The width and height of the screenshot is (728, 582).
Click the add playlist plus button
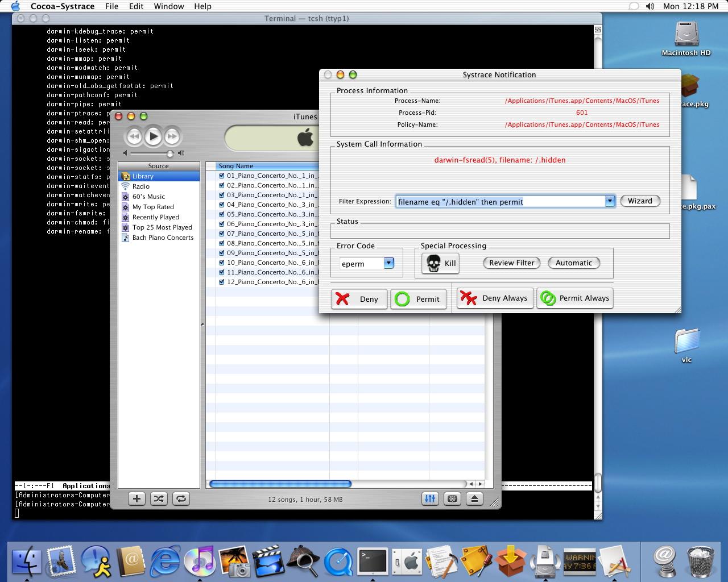point(136,498)
